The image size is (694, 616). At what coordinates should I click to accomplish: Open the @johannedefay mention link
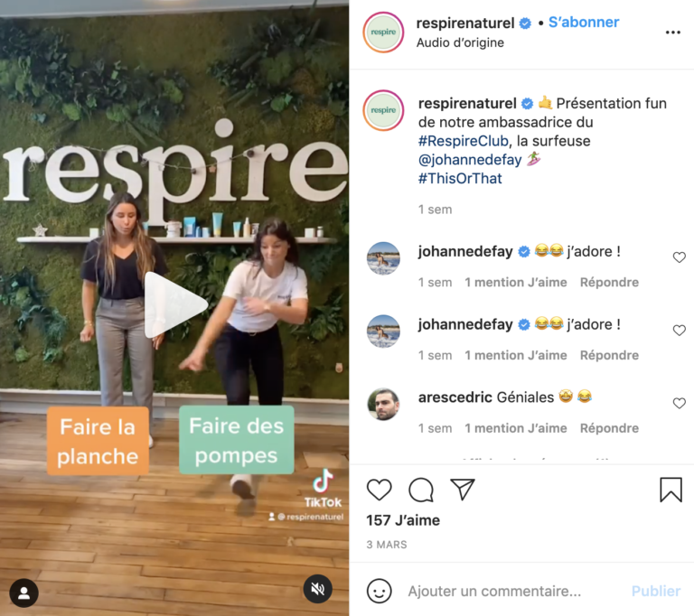470,160
